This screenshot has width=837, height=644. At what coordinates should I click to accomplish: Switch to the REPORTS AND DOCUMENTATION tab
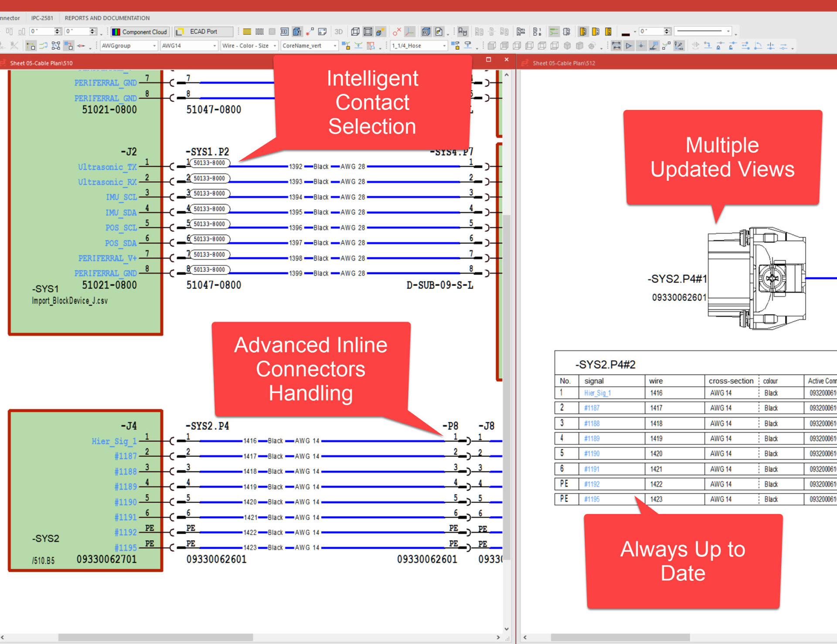click(107, 18)
